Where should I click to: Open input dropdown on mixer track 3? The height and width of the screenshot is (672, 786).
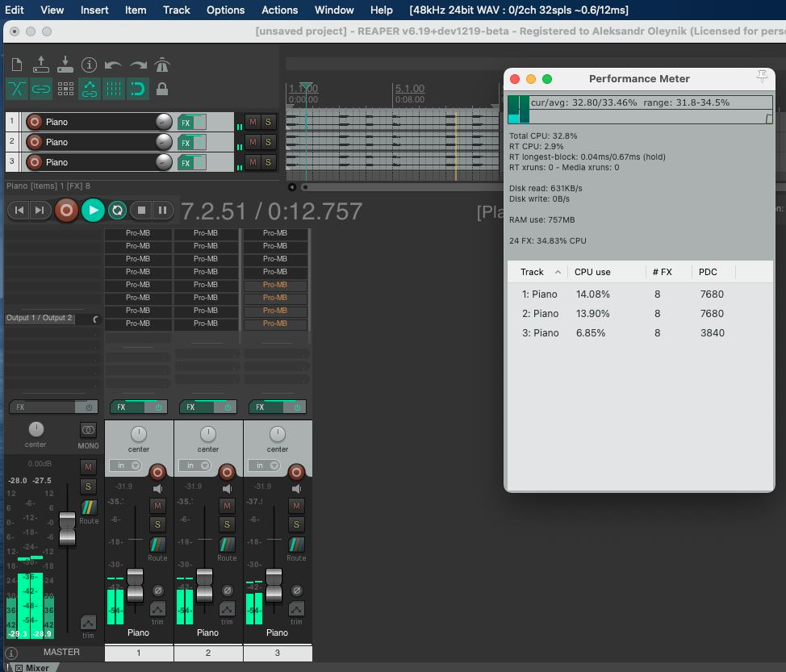pyautogui.click(x=264, y=465)
